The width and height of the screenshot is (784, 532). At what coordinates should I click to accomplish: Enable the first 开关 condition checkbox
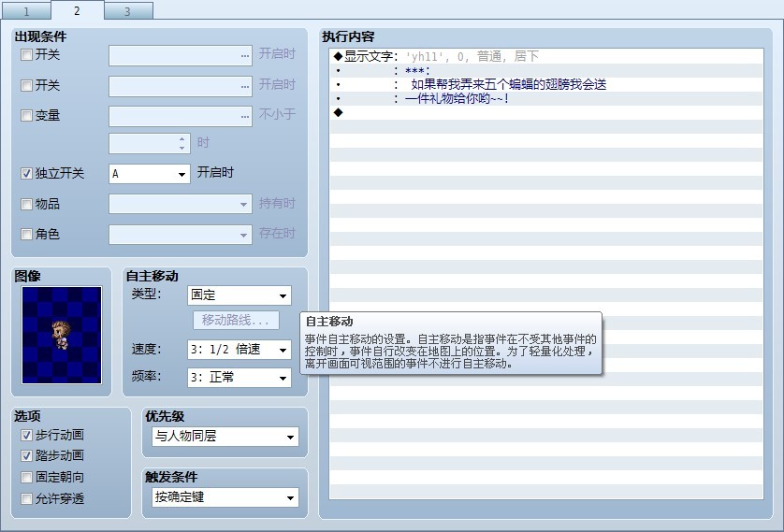[x=26, y=54]
